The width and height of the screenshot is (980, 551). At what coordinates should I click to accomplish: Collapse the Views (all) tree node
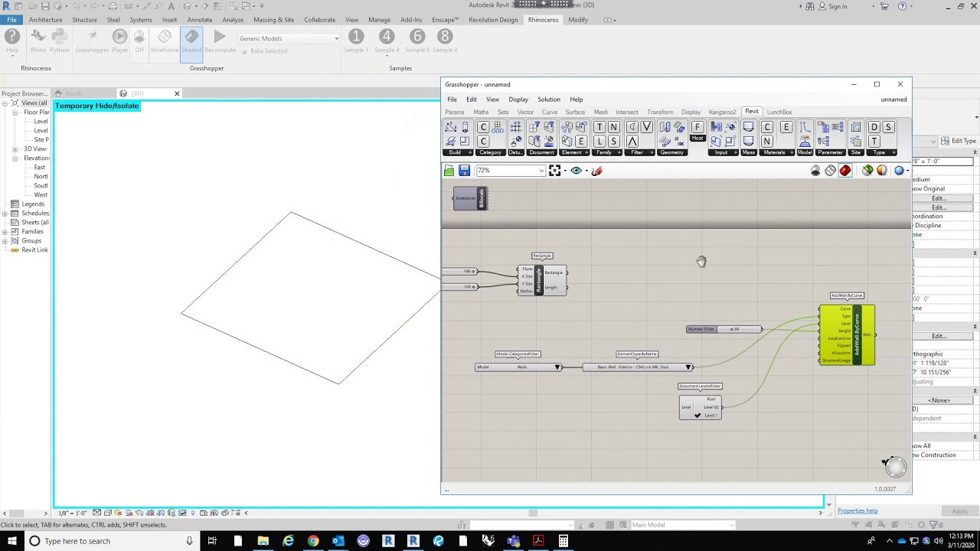pyautogui.click(x=5, y=103)
